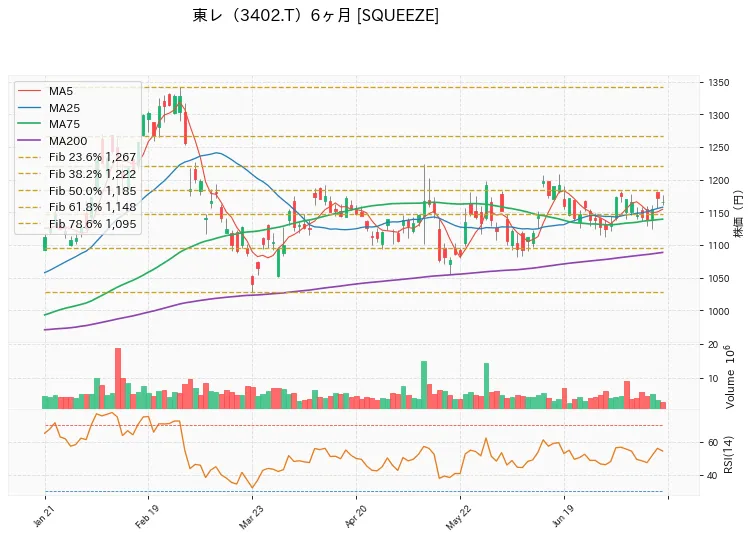This screenshot has height=539, width=752.
Task: Click the MA25 blue line peak
Action: pyautogui.click(x=217, y=153)
